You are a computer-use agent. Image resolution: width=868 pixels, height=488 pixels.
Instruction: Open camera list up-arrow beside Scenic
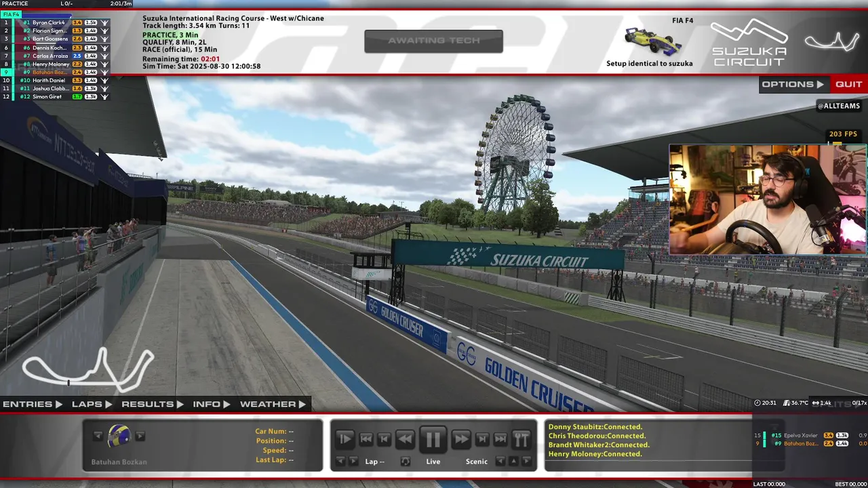[513, 461]
